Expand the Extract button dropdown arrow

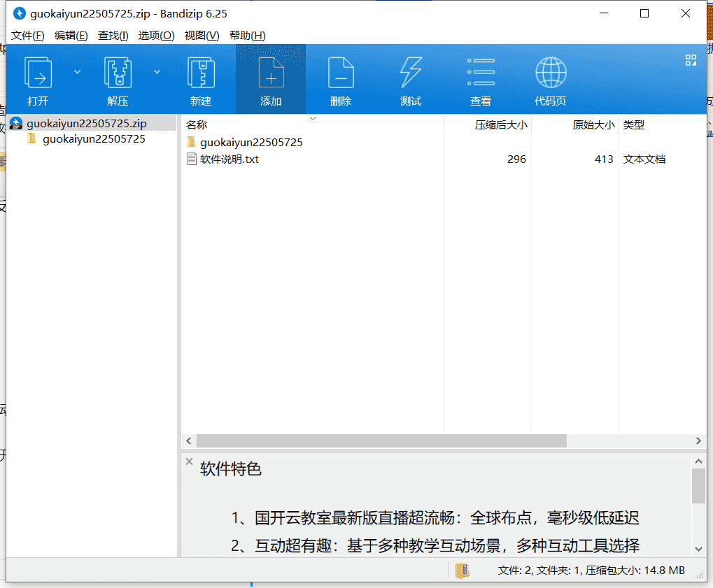(157, 72)
